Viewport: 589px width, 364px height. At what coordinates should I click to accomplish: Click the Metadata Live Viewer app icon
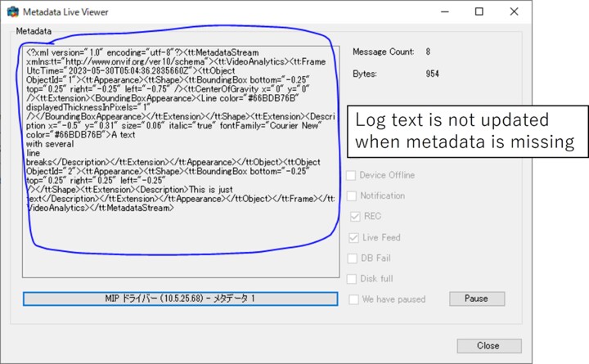click(x=12, y=12)
